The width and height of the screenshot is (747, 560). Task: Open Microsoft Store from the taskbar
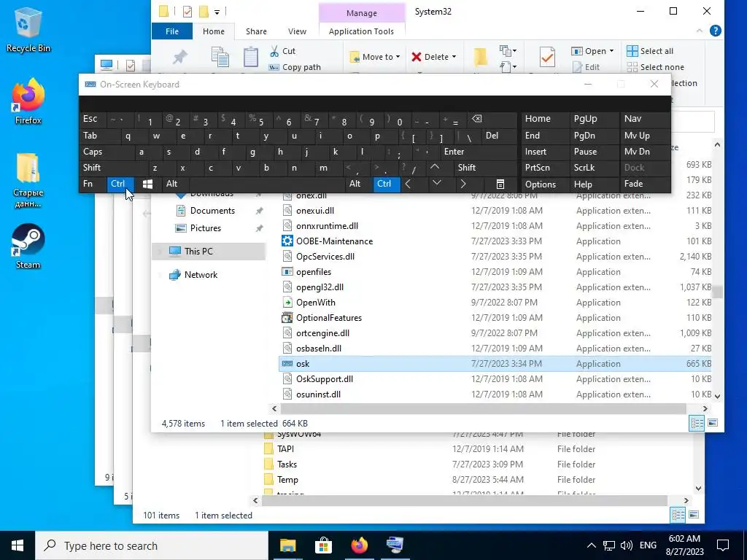click(x=323, y=545)
